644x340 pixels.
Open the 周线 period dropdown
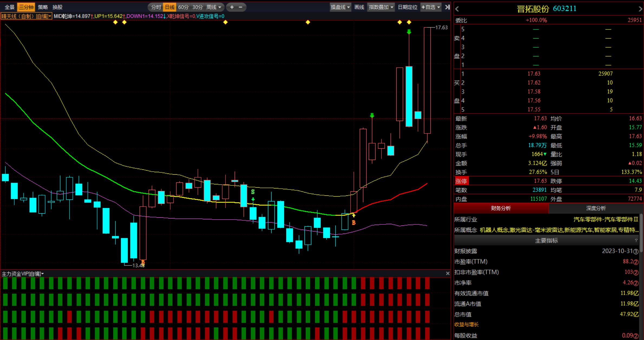[x=214, y=7]
